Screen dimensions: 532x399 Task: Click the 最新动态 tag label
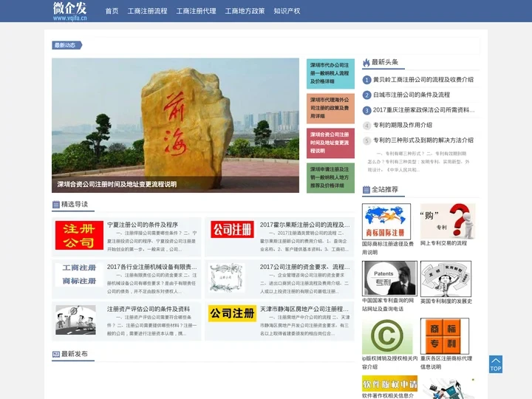(66, 45)
